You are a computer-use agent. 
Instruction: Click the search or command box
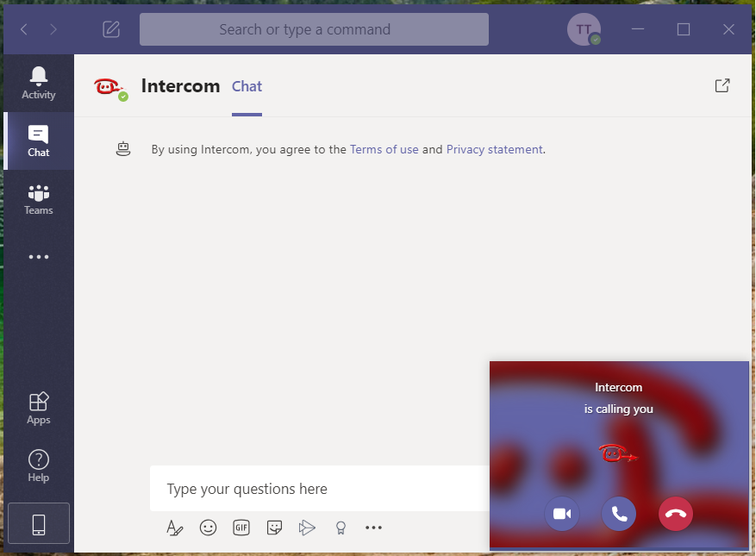click(314, 29)
